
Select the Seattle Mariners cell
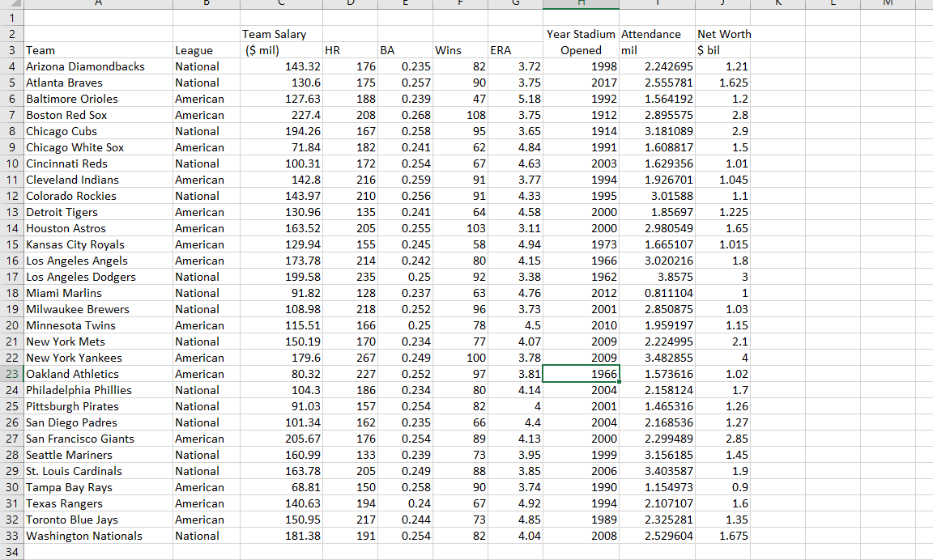pyautogui.click(x=98, y=455)
